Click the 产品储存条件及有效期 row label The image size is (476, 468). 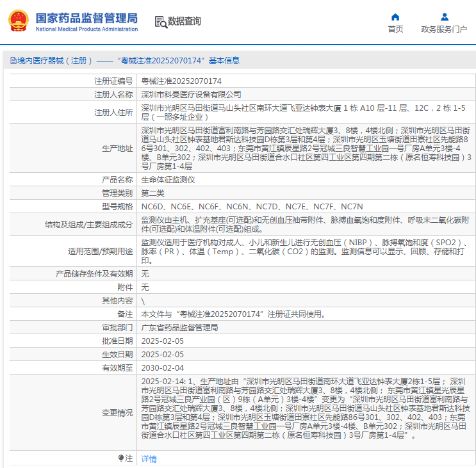(94, 273)
